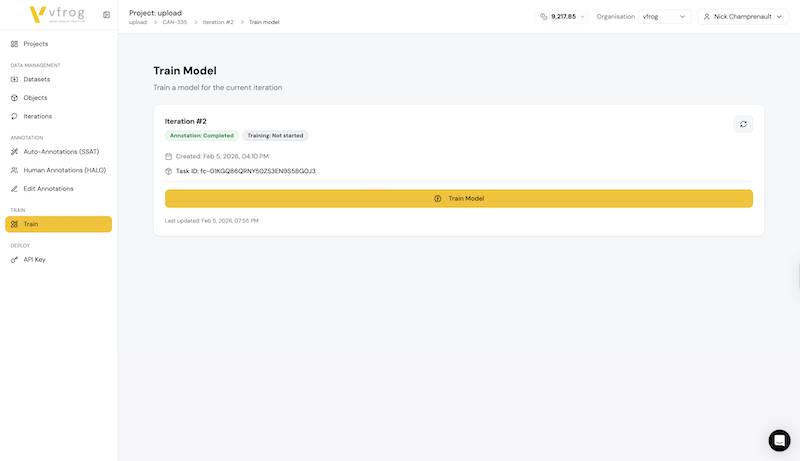Click the calendar icon beside Created date
Viewport: 800px width, 461px height.
pyautogui.click(x=169, y=156)
